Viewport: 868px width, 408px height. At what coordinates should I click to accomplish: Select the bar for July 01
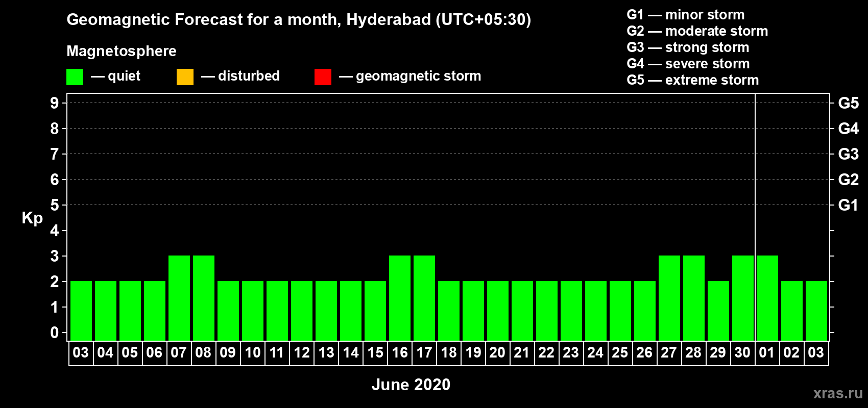[x=767, y=298]
